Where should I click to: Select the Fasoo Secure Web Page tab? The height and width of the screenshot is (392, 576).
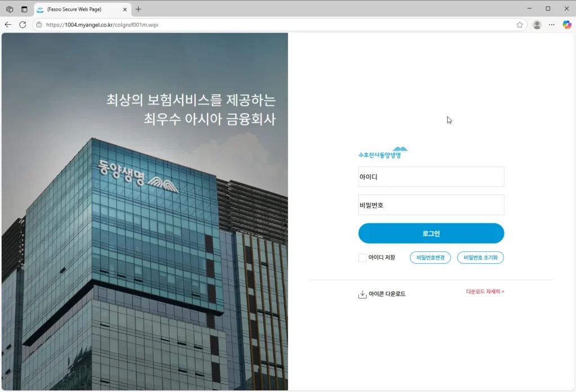82,9
